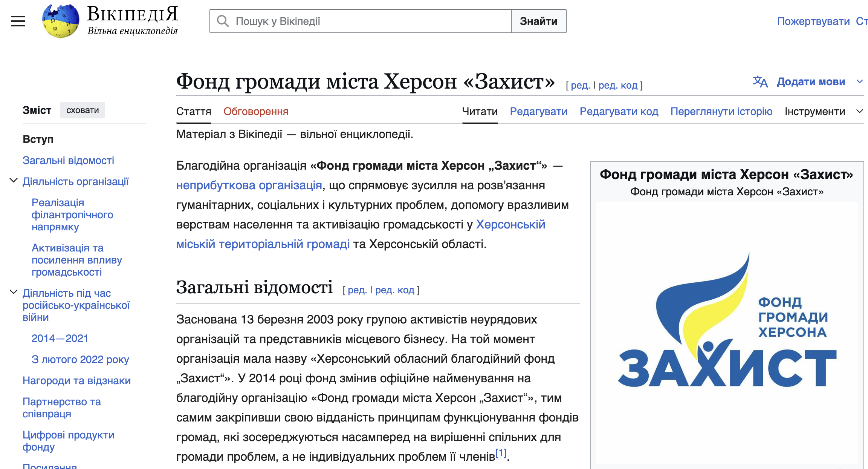Collapse Діяльність організації contents section
The width and height of the screenshot is (868, 469).
14,181
